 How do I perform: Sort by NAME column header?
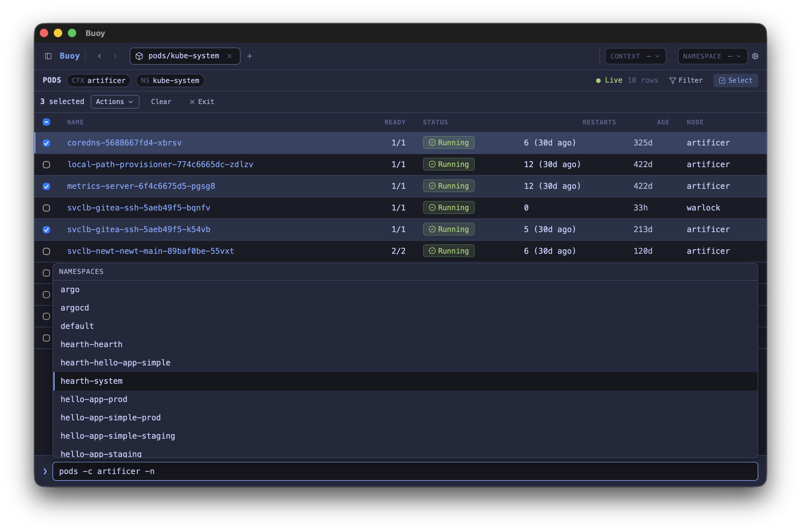pyautogui.click(x=75, y=122)
